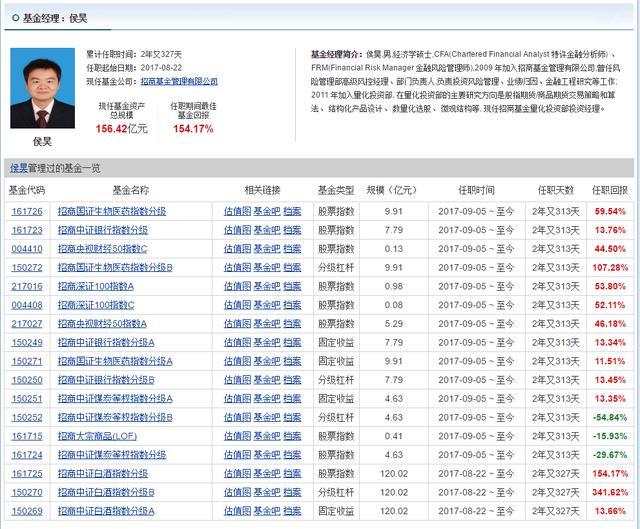The height and width of the screenshot is (529, 640).
Task: Open 估值图 for fund 217027
Action: pos(237,324)
